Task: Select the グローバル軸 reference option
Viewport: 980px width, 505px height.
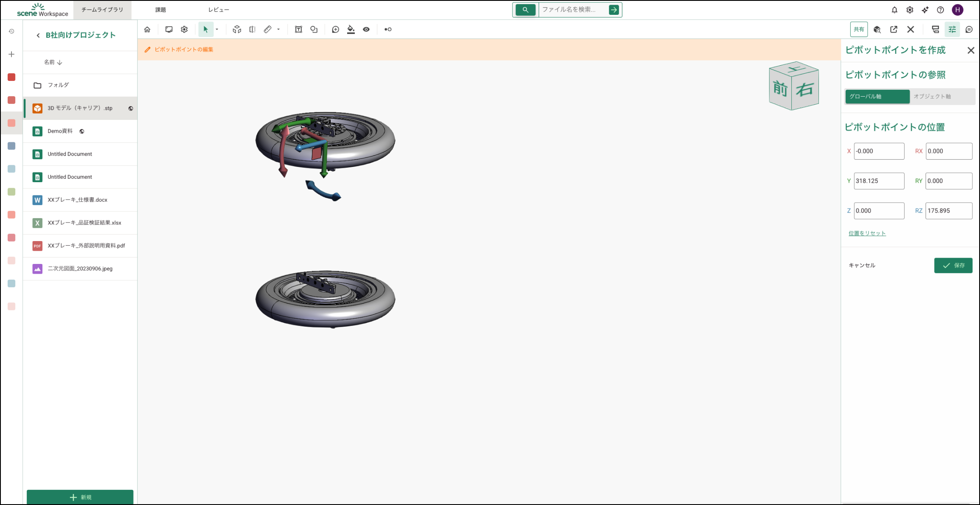Action: click(x=877, y=97)
